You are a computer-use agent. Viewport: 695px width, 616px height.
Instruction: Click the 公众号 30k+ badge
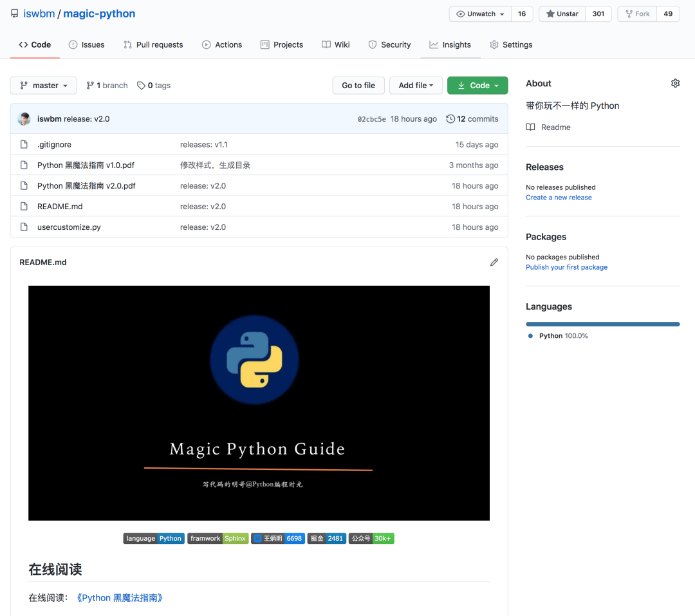[371, 538]
